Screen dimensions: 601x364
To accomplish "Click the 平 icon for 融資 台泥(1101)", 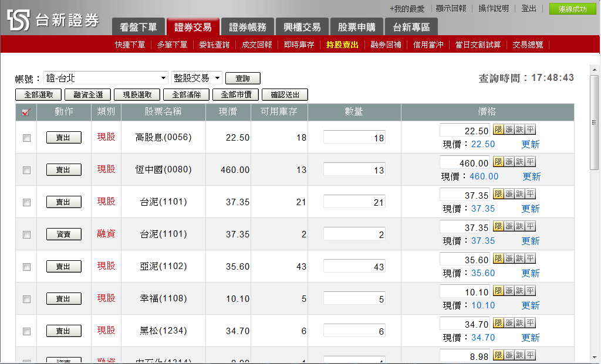I will click(x=530, y=227).
